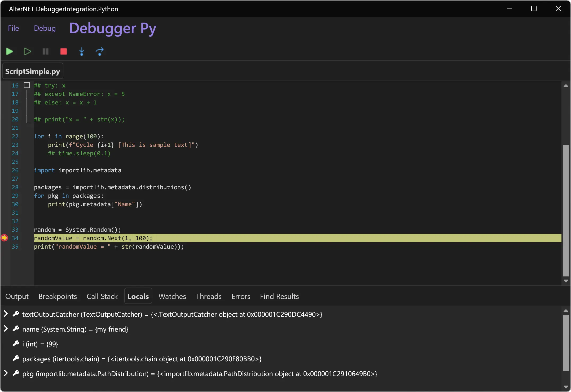571x392 pixels.
Task: Switch to the Watches tab
Action: click(x=172, y=296)
